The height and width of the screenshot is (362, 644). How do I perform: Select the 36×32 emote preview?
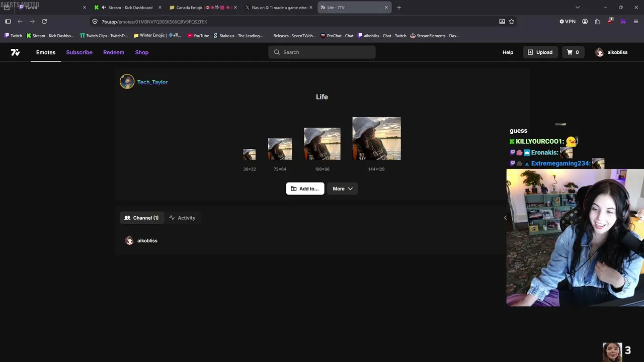pos(250,154)
